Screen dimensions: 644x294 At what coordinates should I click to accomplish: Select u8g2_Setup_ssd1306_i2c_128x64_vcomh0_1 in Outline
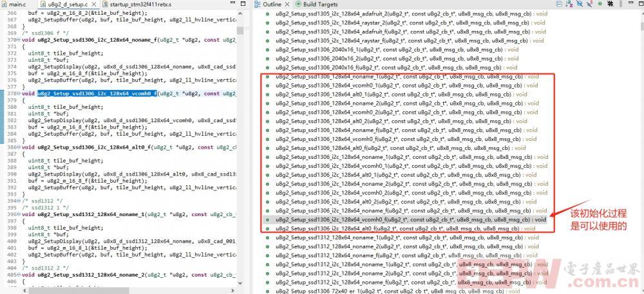[412, 166]
